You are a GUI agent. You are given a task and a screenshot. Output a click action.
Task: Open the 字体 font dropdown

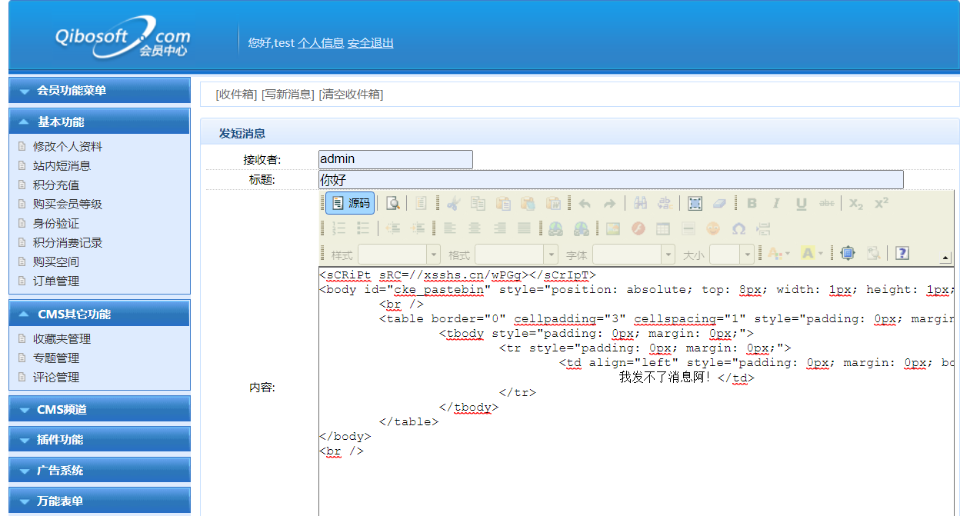click(633, 254)
